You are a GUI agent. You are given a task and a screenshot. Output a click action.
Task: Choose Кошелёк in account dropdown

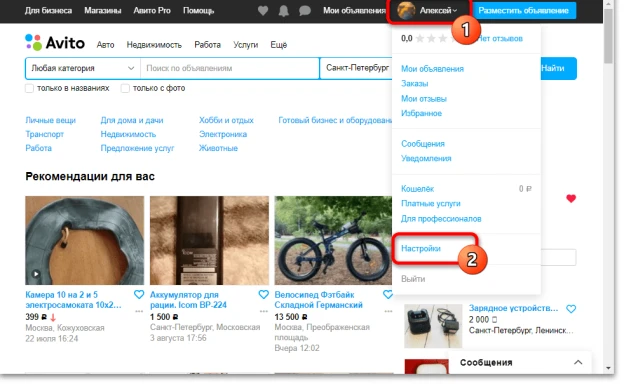click(417, 189)
